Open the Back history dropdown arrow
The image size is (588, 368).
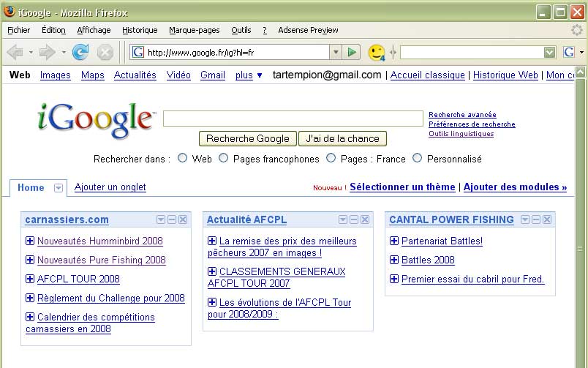tap(31, 52)
